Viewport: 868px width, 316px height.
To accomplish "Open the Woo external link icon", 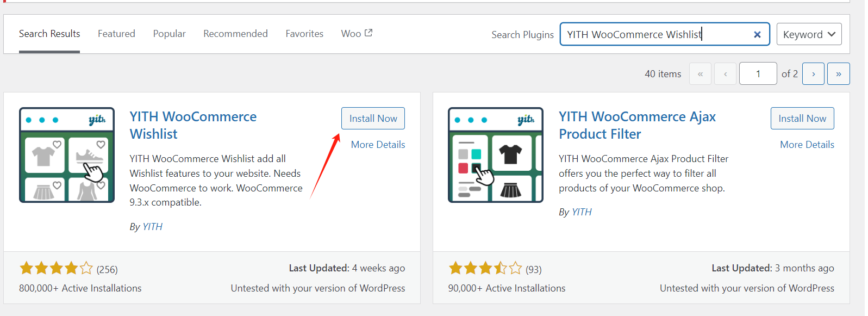I will [x=369, y=32].
